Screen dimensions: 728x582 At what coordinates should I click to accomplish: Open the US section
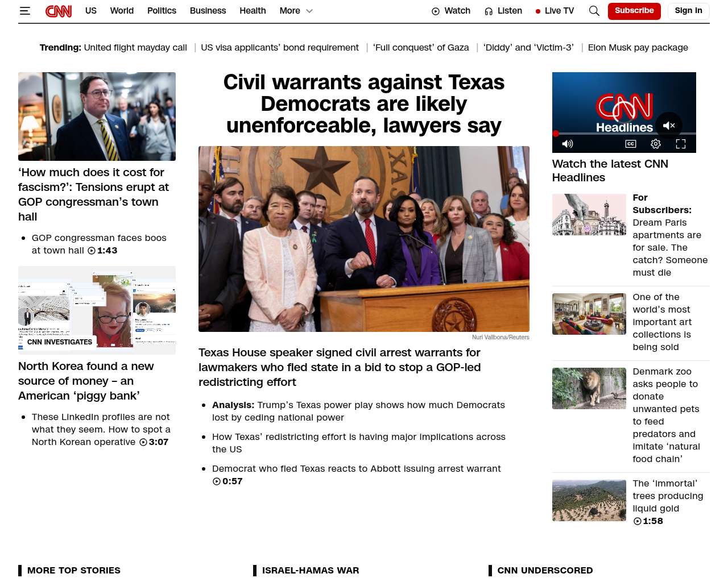click(91, 11)
